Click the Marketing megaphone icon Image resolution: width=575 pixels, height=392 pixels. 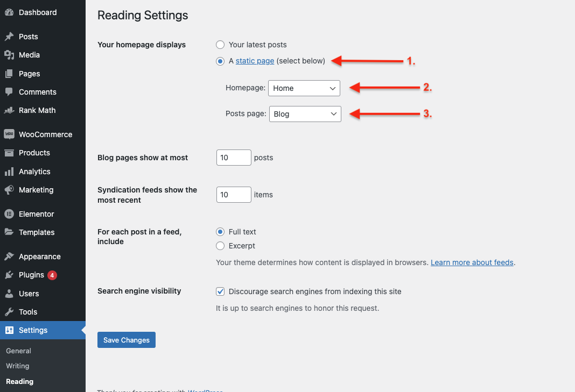click(9, 190)
